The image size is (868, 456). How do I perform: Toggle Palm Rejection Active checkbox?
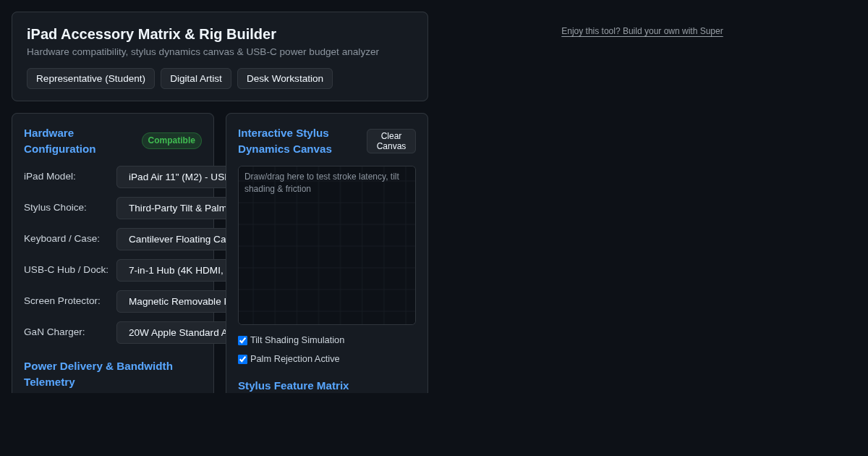242,359
